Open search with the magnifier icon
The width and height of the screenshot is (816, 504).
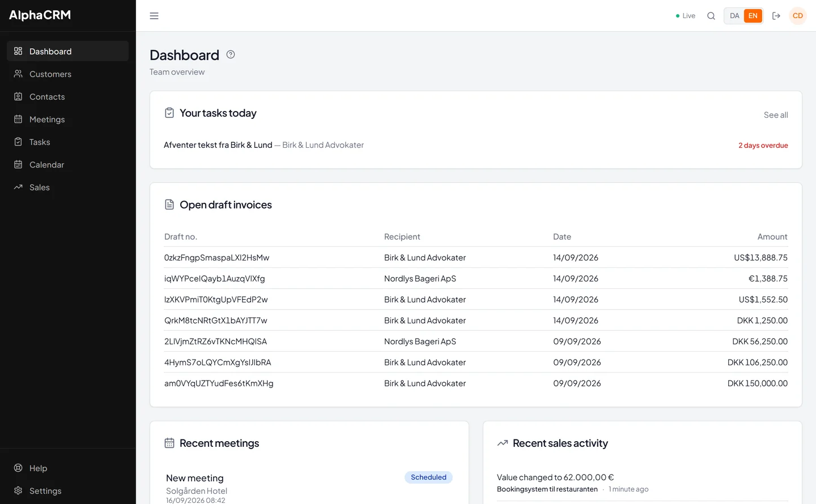click(x=711, y=16)
